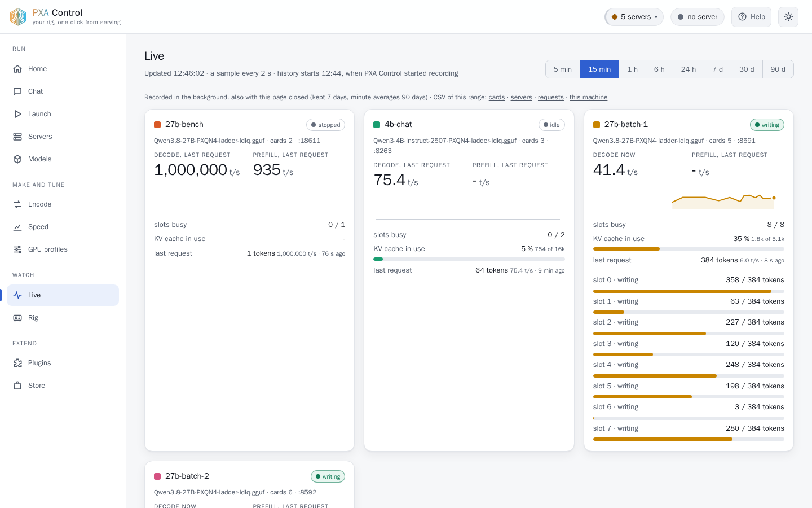Image resolution: width=812 pixels, height=508 pixels.
Task: Open the 27b-batch-2 card title
Action: (x=187, y=476)
